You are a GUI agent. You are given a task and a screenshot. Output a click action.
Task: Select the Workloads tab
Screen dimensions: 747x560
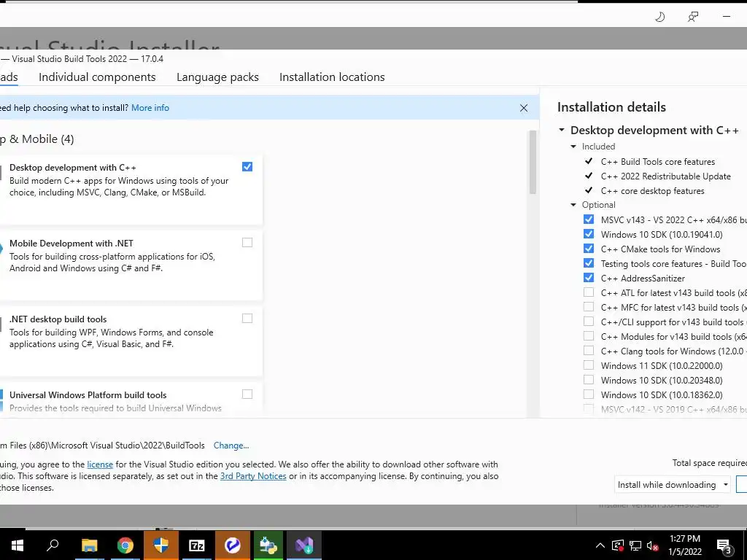click(9, 77)
